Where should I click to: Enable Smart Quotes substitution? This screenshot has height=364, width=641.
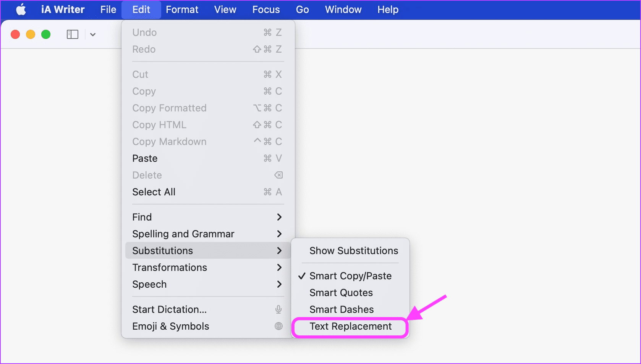coord(350,293)
